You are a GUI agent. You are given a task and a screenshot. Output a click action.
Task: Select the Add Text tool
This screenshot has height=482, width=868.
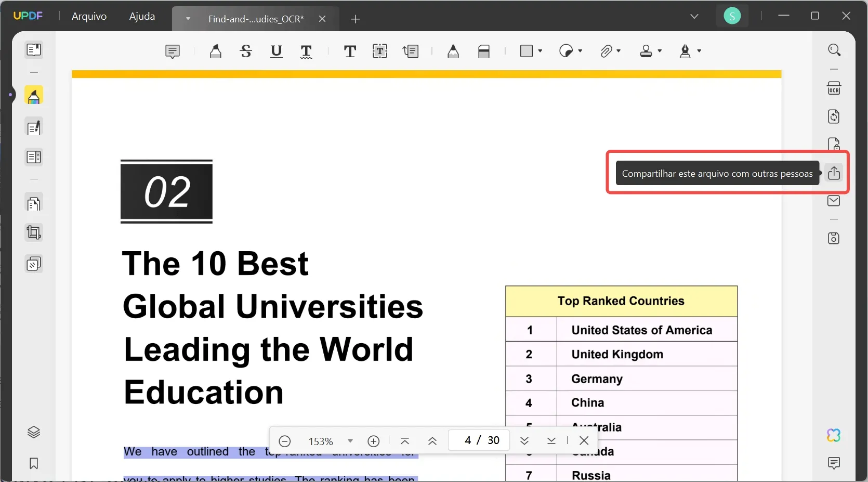click(349, 51)
